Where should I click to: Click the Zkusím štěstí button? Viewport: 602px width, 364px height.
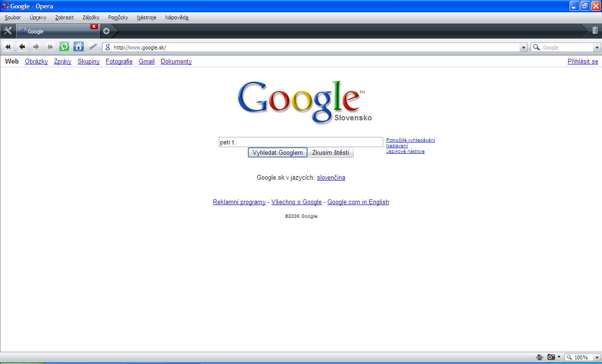click(331, 153)
